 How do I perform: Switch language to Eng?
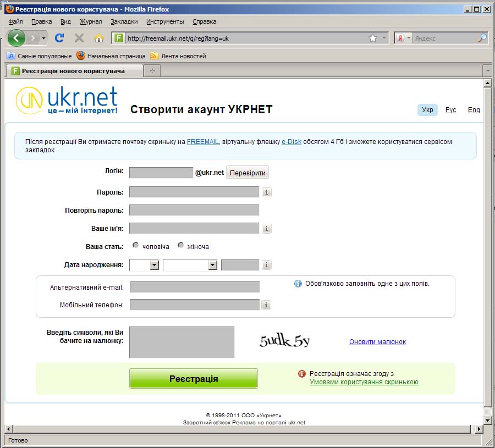click(x=474, y=109)
